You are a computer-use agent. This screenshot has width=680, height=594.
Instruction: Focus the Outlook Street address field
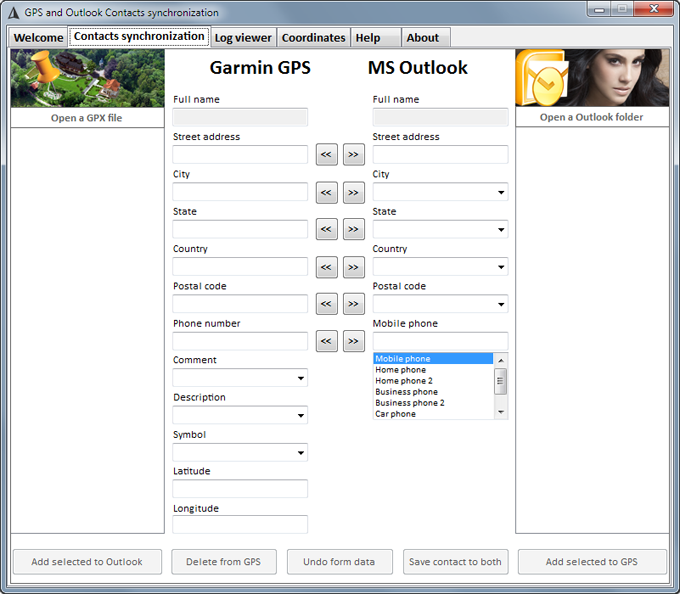441,155
